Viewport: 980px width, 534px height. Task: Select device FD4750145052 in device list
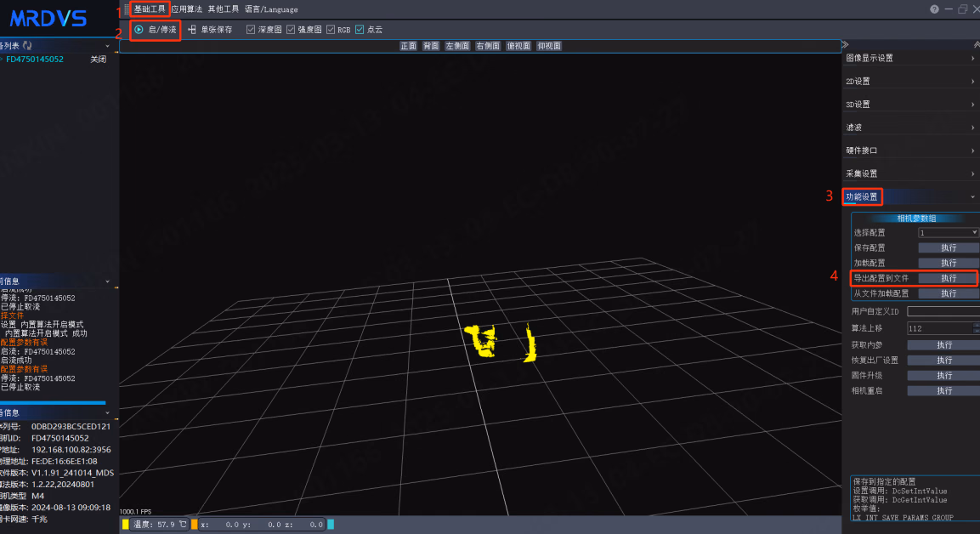35,60
